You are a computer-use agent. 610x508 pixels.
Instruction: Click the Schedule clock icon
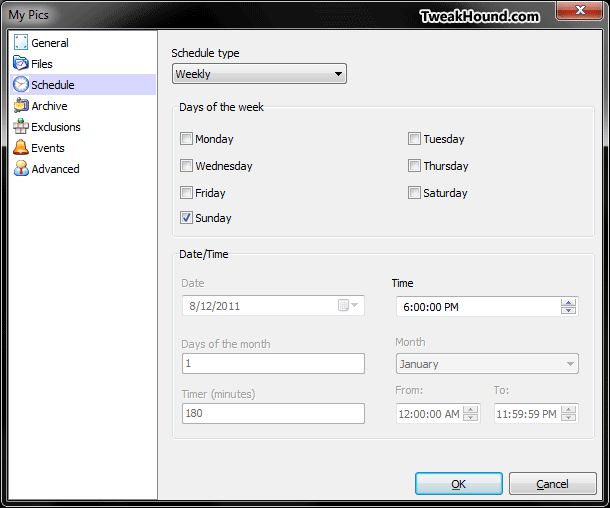pyautogui.click(x=21, y=84)
